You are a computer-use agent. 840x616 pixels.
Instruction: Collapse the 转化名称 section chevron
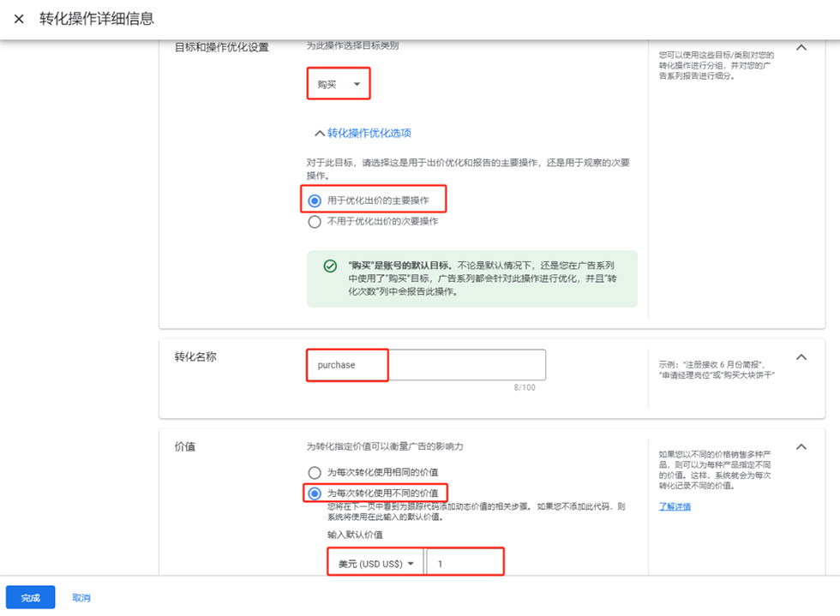click(801, 356)
